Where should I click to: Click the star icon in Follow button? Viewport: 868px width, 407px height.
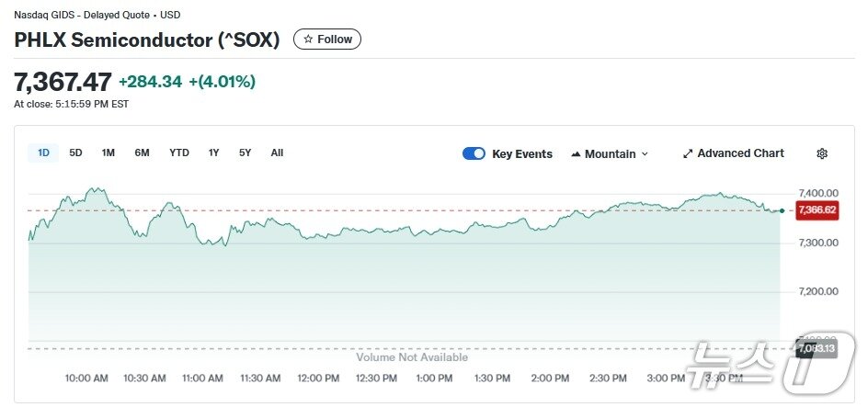[308, 40]
